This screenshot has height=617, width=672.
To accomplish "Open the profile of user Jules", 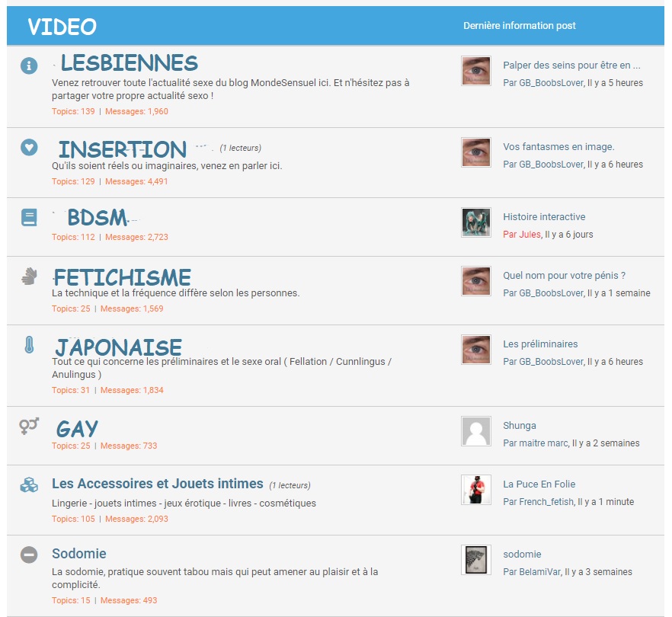I will pyautogui.click(x=530, y=235).
